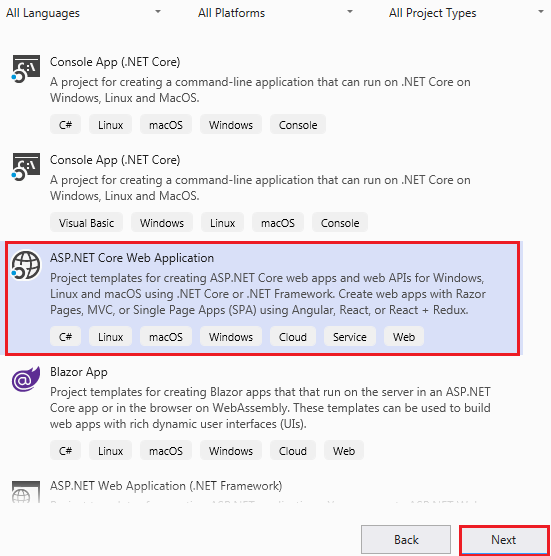Click the Cloud tag on ASP.NET Core
Image resolution: width=551 pixels, height=556 pixels.
pos(293,337)
